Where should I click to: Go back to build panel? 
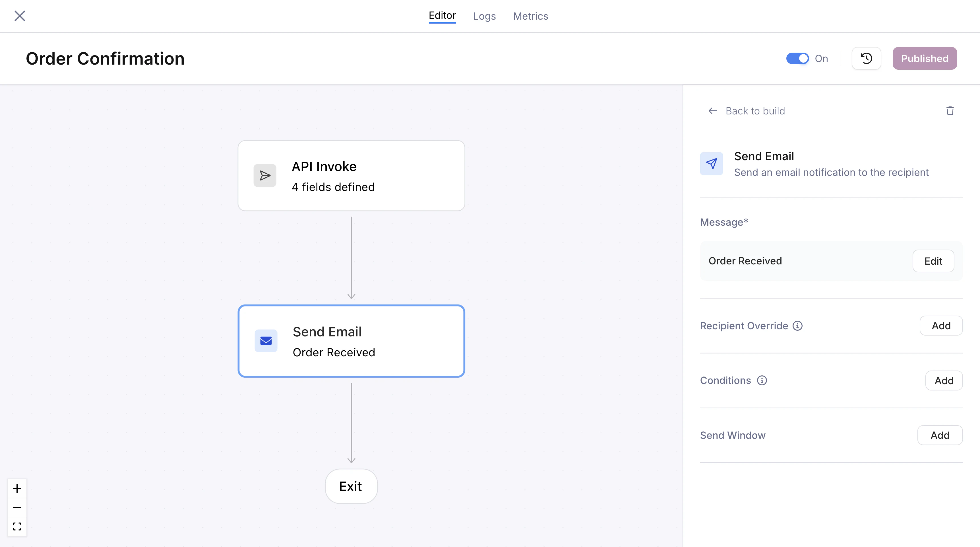coord(747,111)
